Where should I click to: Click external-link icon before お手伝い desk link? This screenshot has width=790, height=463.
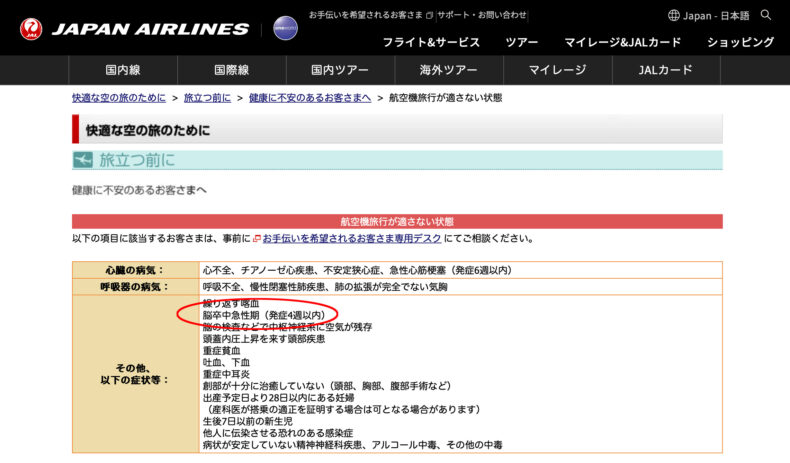257,239
